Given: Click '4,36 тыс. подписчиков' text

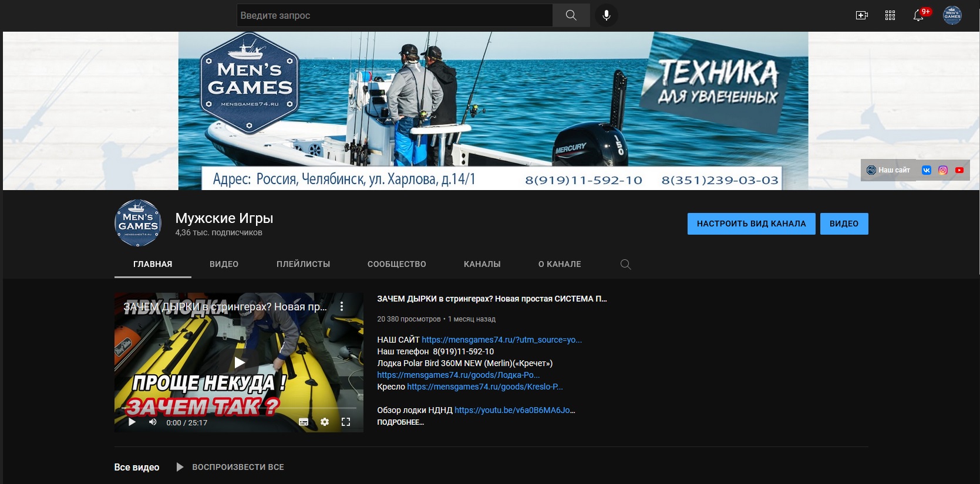Looking at the screenshot, I should click(218, 232).
